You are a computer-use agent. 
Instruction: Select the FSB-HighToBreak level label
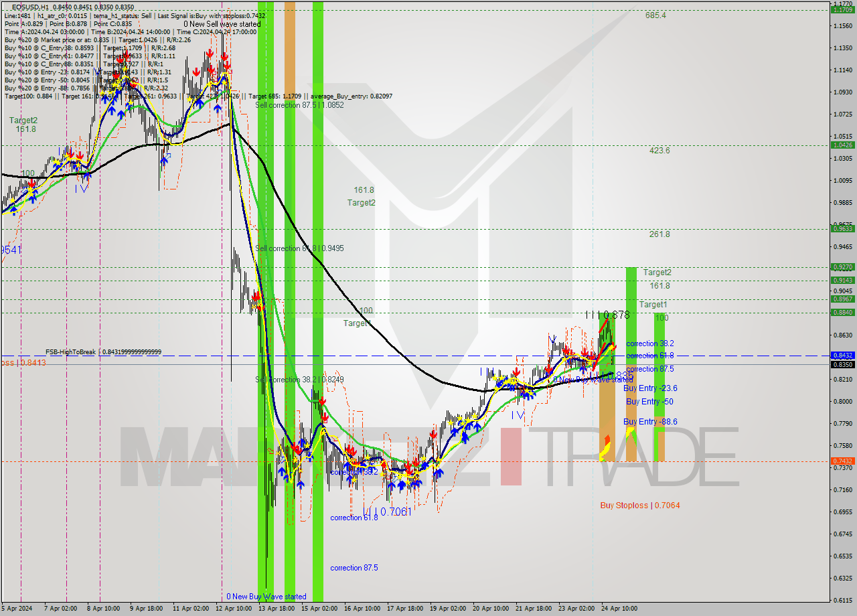tap(103, 352)
